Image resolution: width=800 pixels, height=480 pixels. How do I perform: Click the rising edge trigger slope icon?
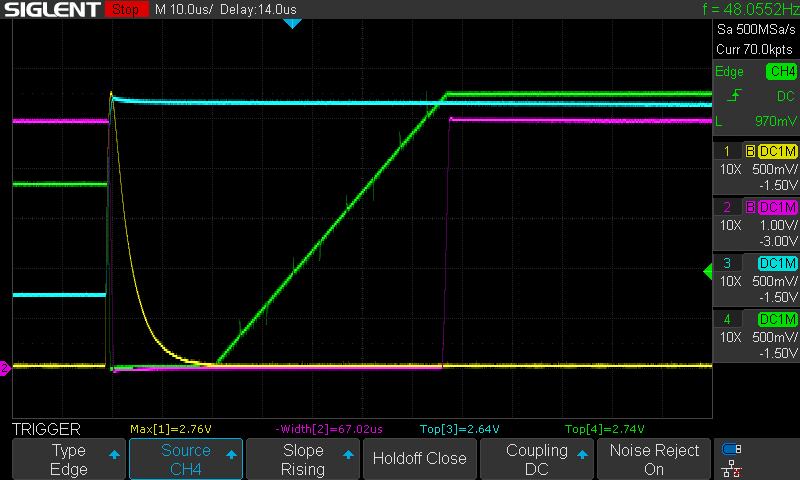tap(736, 95)
